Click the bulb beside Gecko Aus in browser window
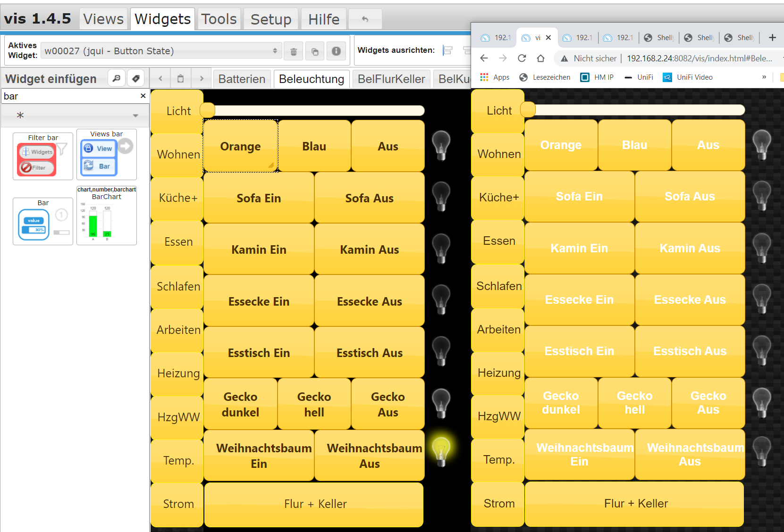Viewport: 784px width, 532px height. tap(761, 403)
